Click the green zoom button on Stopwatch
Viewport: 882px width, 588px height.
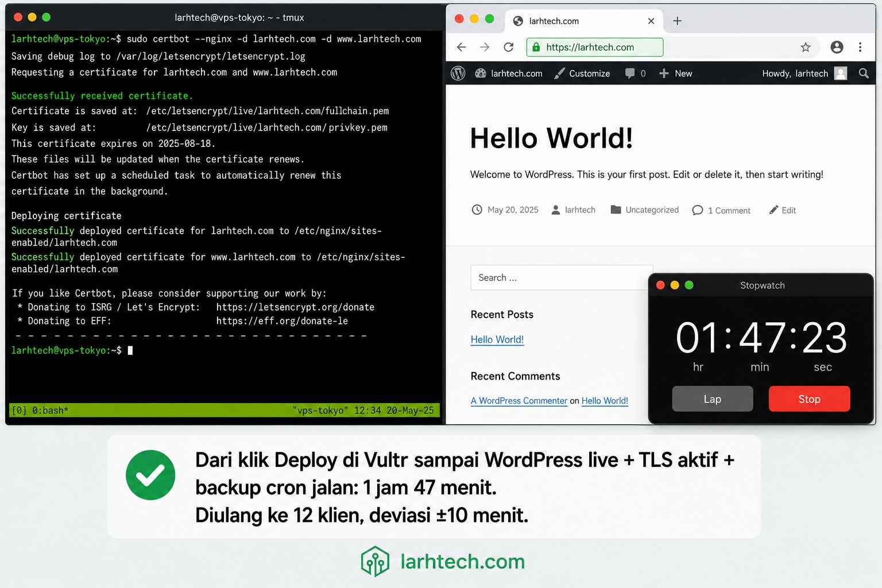[x=689, y=285]
